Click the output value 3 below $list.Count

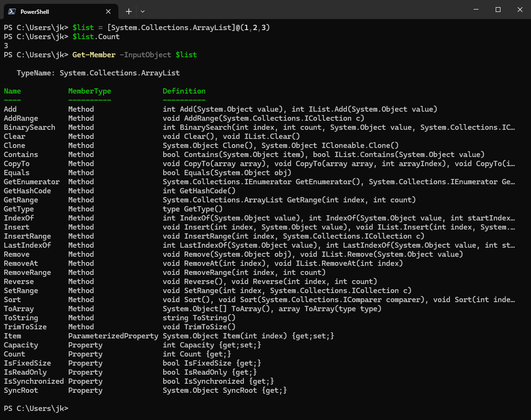point(6,46)
